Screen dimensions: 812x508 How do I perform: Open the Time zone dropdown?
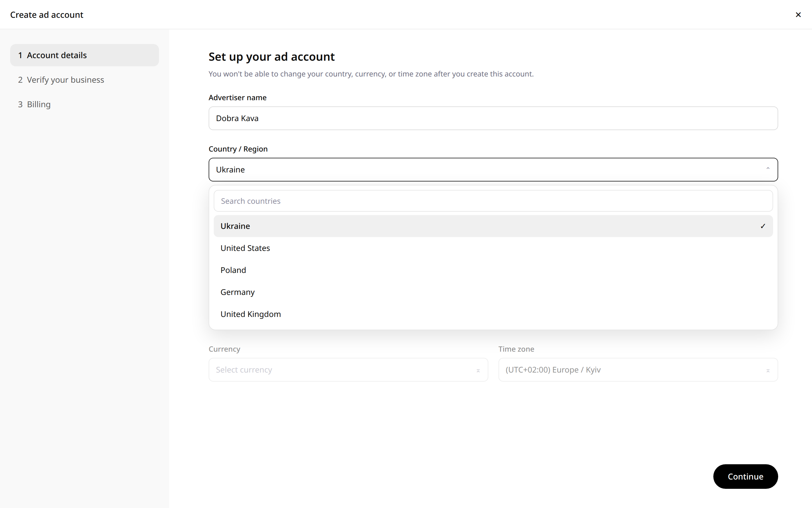click(x=638, y=370)
